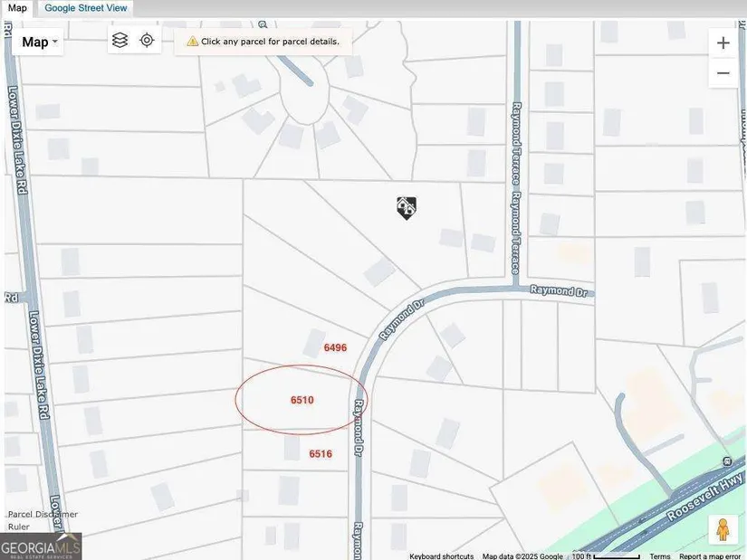Zoom in with the plus button
Viewport: 747px width, 560px height.
pos(723,43)
